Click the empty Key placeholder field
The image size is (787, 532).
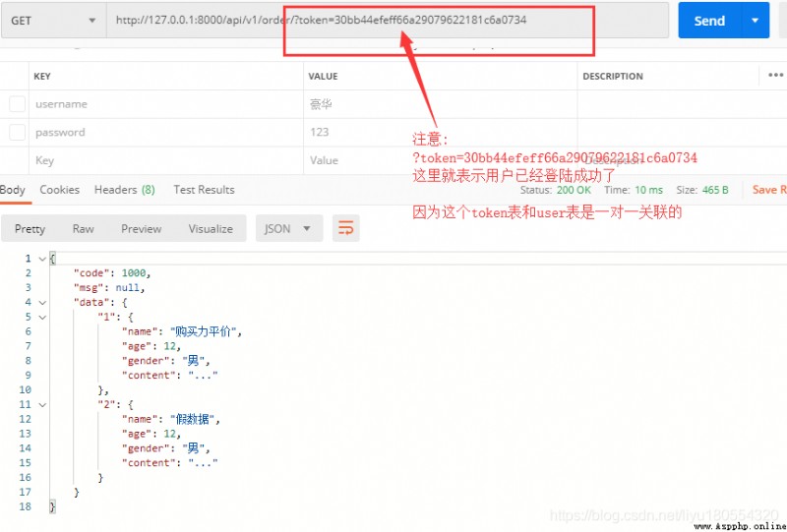(x=166, y=160)
